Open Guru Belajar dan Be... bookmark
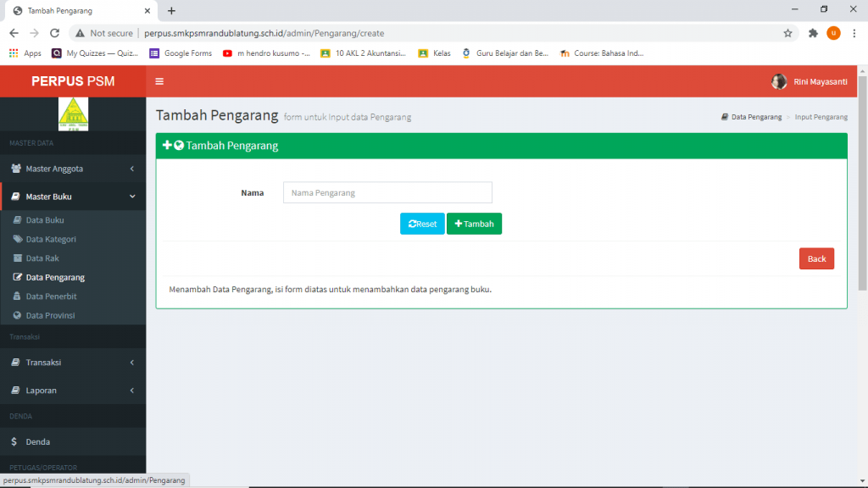This screenshot has width=868, height=488. (x=505, y=53)
